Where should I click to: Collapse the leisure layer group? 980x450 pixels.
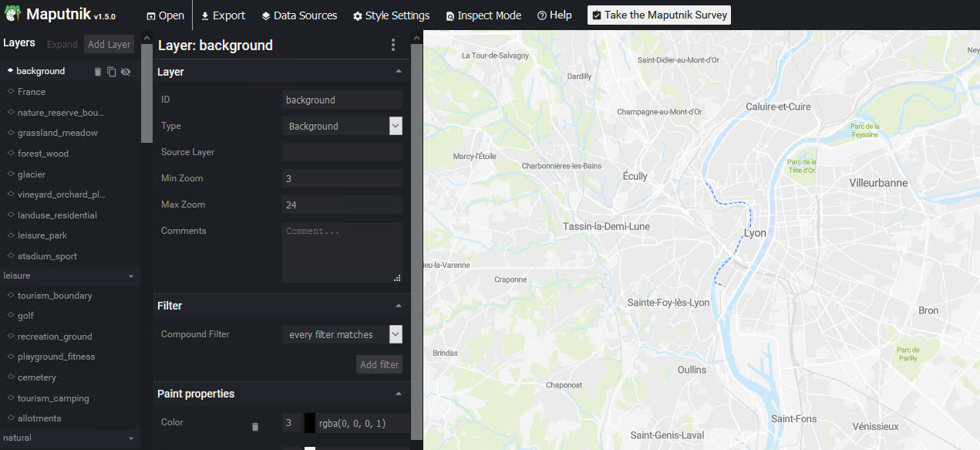click(131, 276)
